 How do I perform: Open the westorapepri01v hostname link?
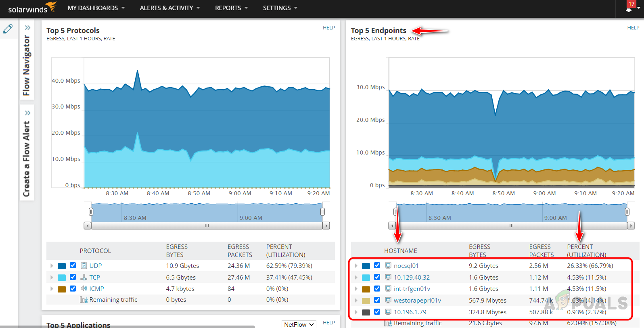tap(417, 300)
